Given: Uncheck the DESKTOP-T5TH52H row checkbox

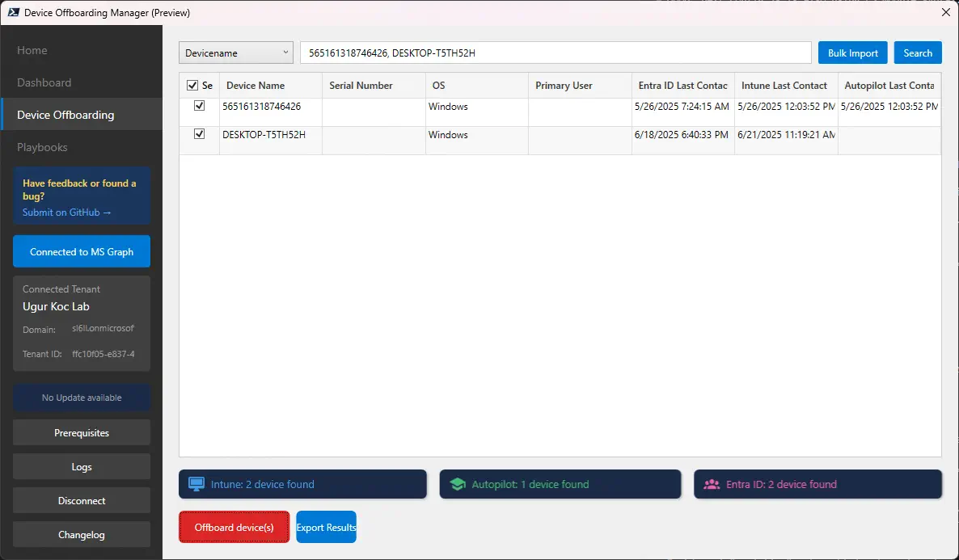Looking at the screenshot, I should (199, 134).
